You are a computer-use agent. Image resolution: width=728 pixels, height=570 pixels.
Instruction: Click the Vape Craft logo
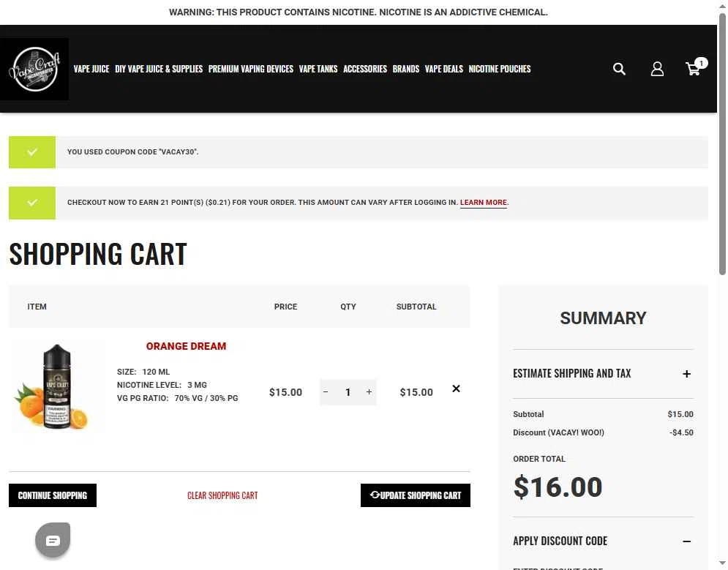[35, 70]
